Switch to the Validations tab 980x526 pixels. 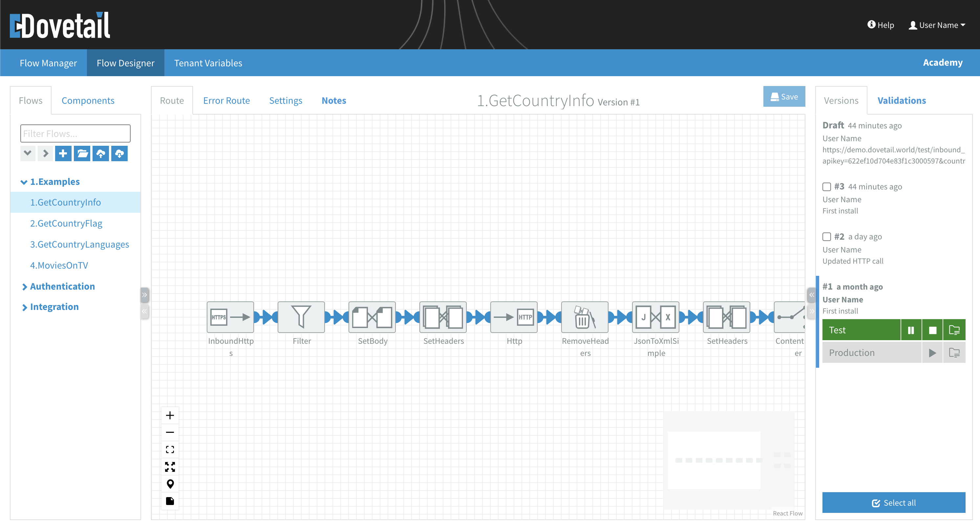902,100
